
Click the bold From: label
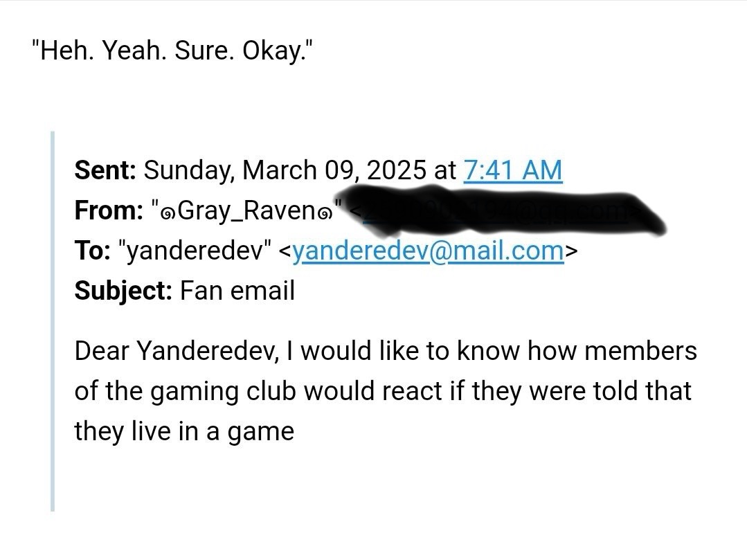coord(109,210)
